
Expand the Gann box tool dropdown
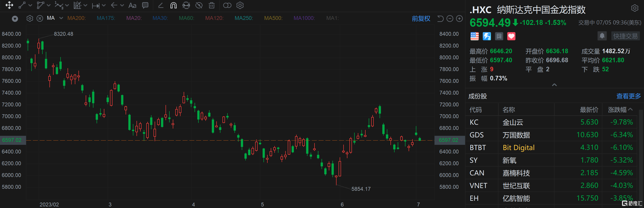85,5
